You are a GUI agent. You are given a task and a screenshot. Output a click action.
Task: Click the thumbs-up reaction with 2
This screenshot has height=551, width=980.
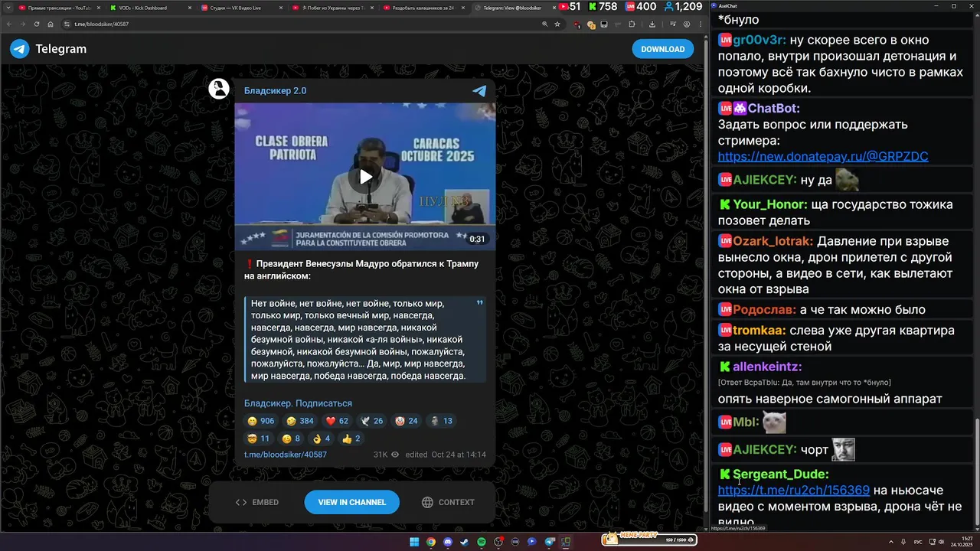pos(351,439)
